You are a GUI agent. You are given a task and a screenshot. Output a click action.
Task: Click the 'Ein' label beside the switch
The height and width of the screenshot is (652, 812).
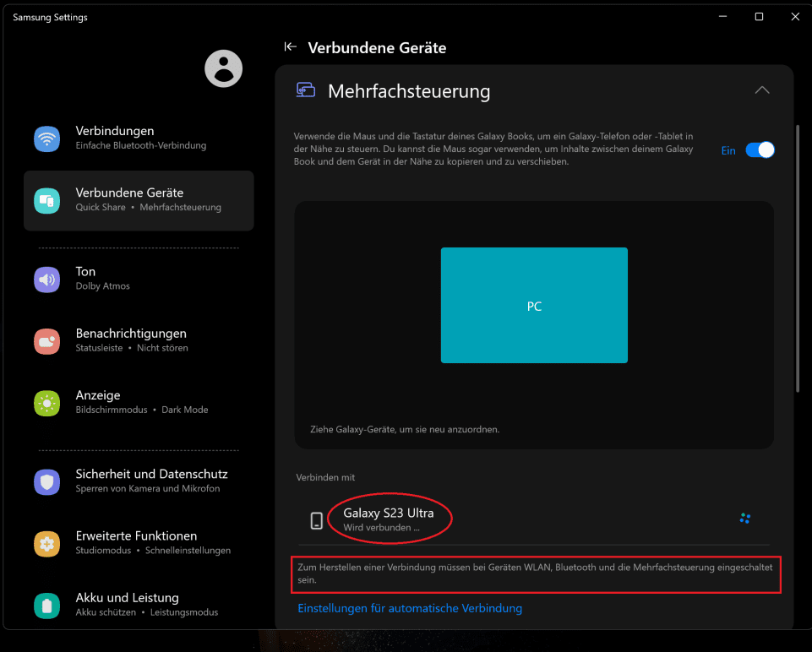[x=728, y=150]
